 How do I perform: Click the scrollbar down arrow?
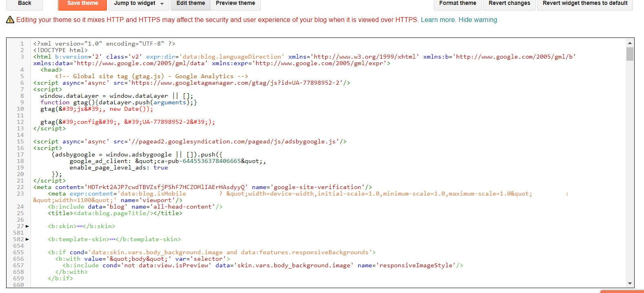tap(630, 284)
